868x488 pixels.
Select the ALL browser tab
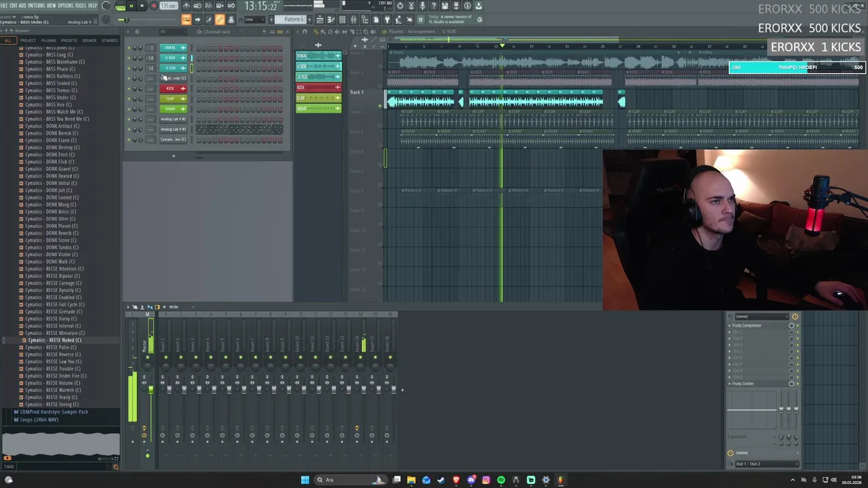click(x=7, y=41)
